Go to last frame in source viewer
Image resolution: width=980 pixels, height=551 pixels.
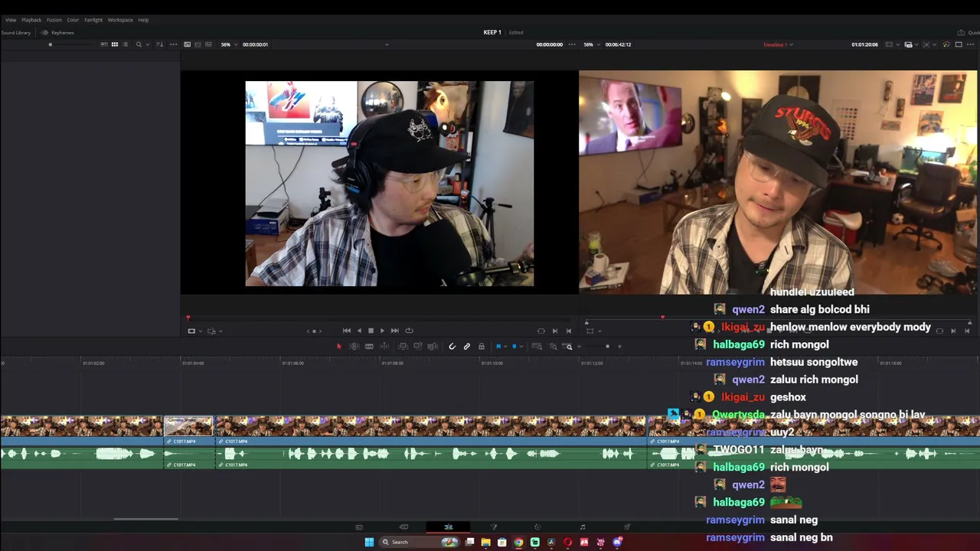click(x=394, y=331)
